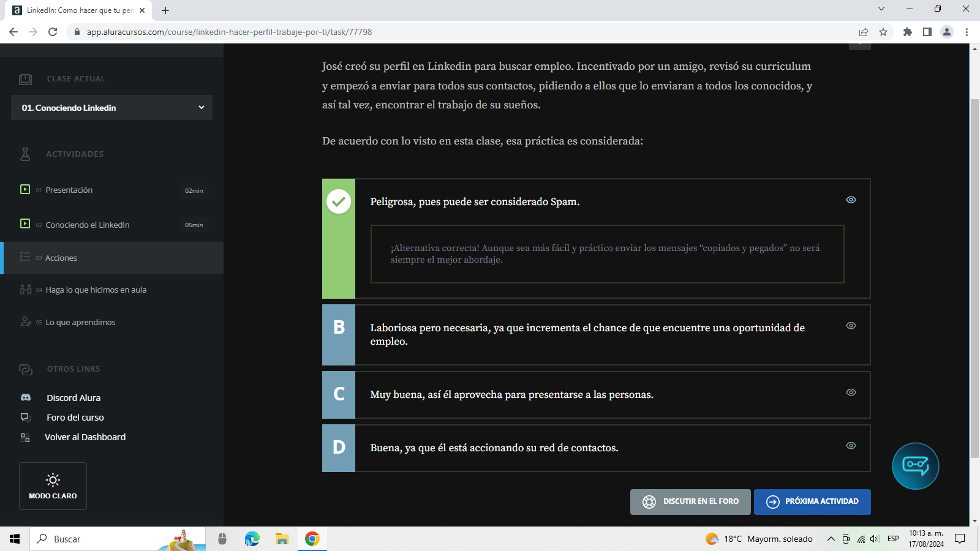Viewport: 980px width, 551px height.
Task: Go to Volver al Dashboard
Action: point(85,437)
